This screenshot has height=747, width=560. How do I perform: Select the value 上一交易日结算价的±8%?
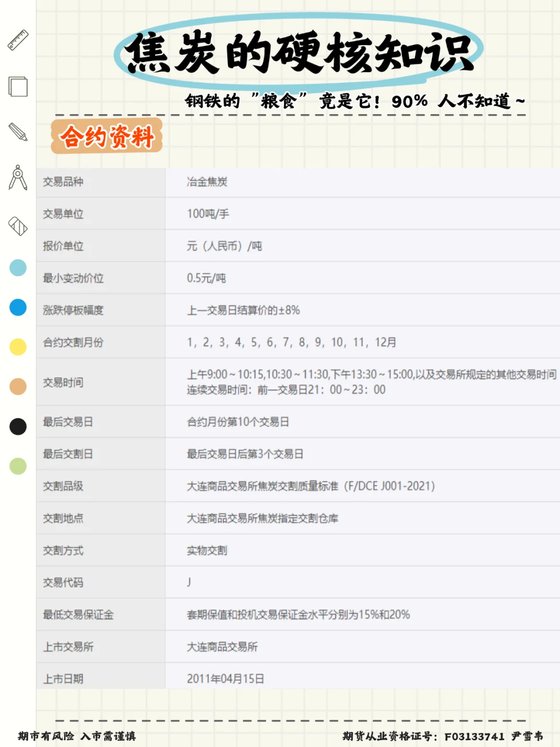(243, 310)
